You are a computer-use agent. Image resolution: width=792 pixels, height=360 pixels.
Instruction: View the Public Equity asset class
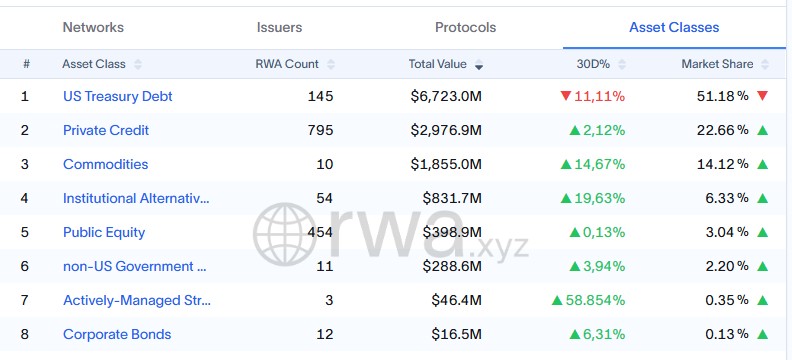(x=104, y=232)
